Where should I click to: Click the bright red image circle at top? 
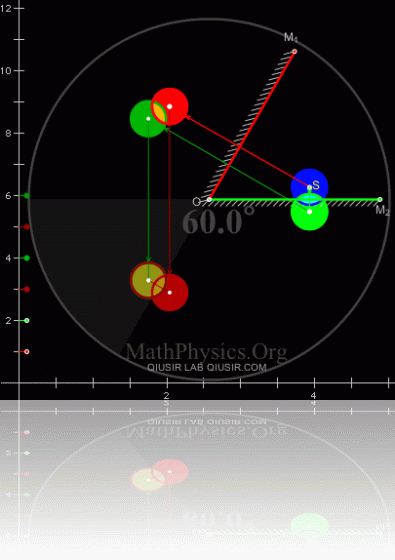coord(170,106)
